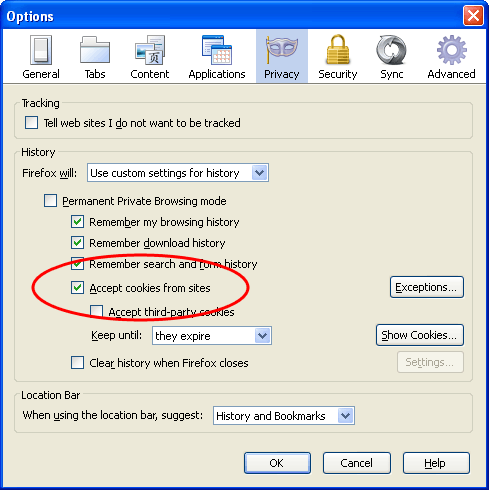Enable Clear history when Firefox closes

77,362
